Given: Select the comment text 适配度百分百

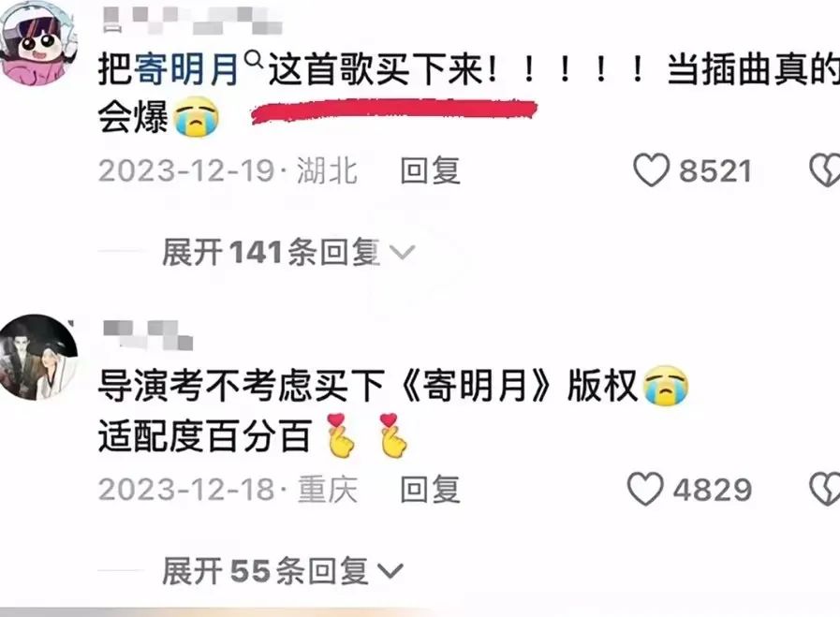Looking at the screenshot, I should pos(204,436).
